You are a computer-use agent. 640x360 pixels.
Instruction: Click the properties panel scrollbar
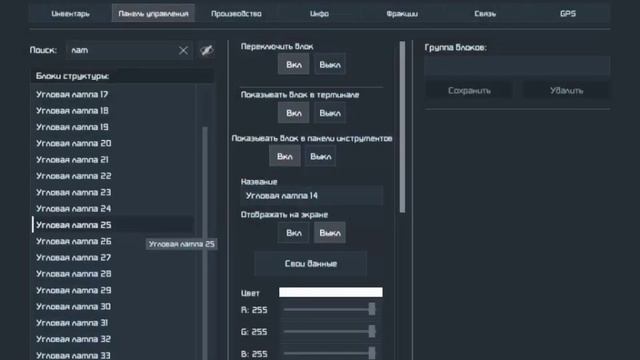pos(402,127)
